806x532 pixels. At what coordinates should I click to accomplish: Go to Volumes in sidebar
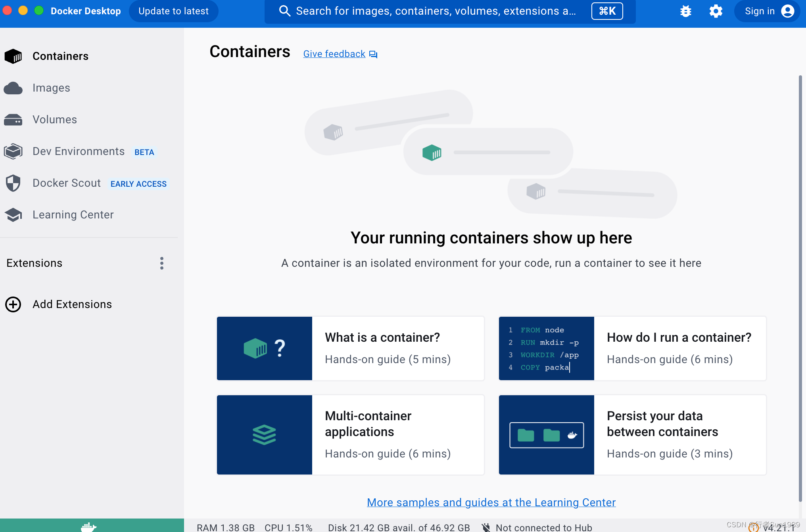55,120
